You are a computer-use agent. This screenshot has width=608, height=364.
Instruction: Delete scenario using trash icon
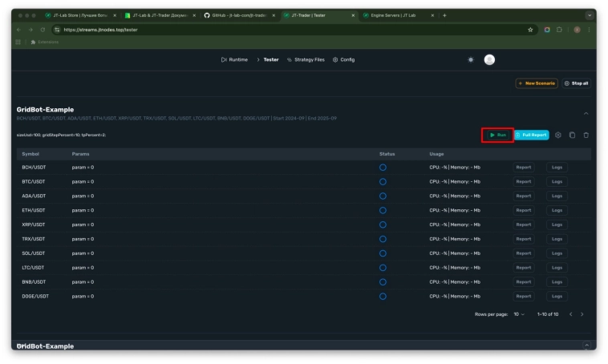tap(586, 135)
